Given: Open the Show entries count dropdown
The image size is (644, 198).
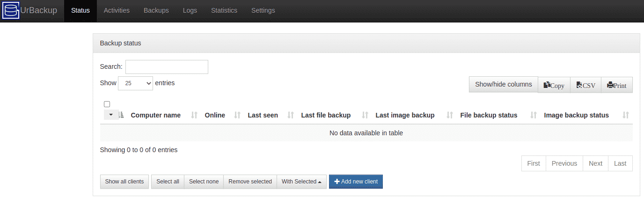Looking at the screenshot, I should tap(135, 83).
